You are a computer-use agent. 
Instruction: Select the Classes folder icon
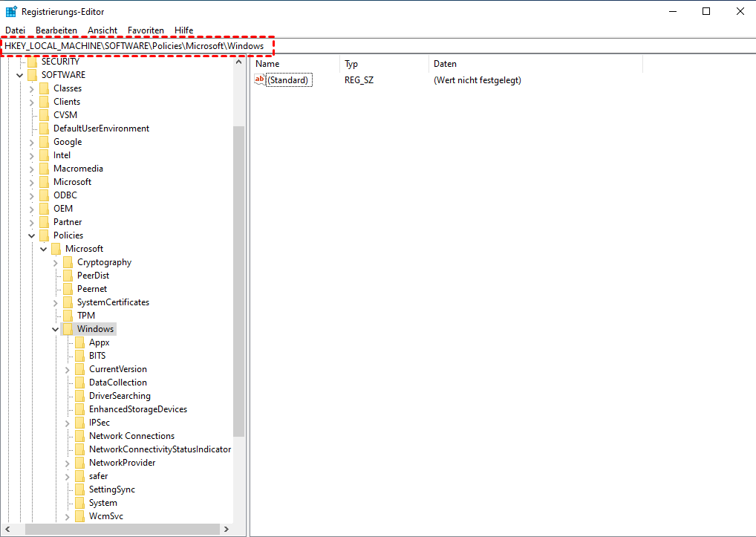coord(45,88)
